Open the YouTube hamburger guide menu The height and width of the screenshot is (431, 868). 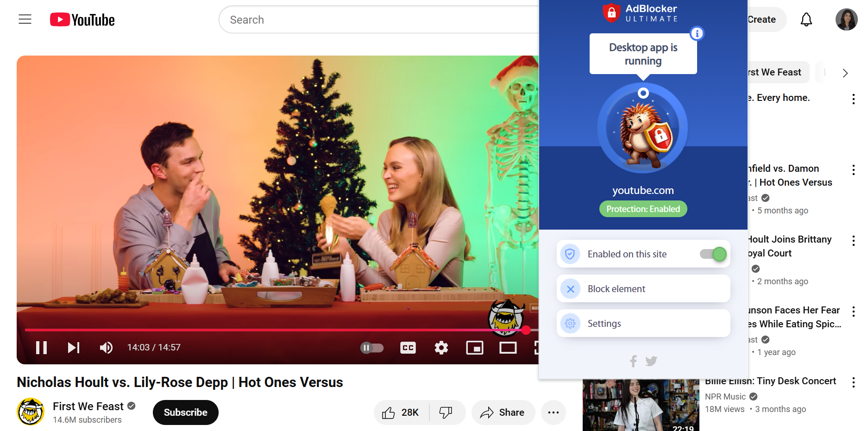tap(25, 19)
